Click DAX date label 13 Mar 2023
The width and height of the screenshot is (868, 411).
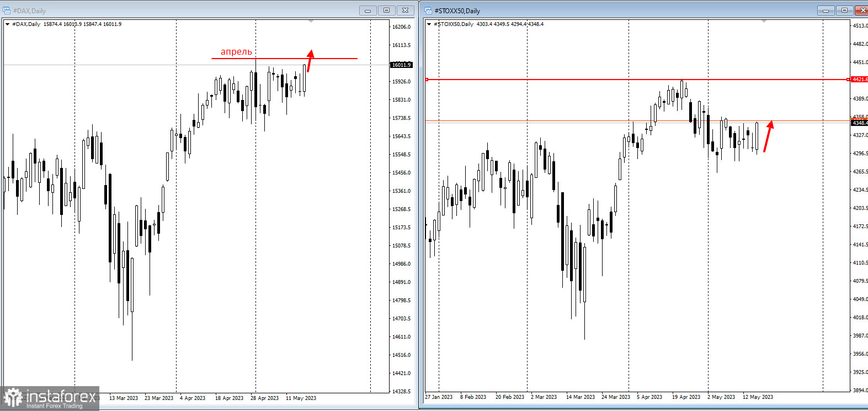[x=124, y=398]
